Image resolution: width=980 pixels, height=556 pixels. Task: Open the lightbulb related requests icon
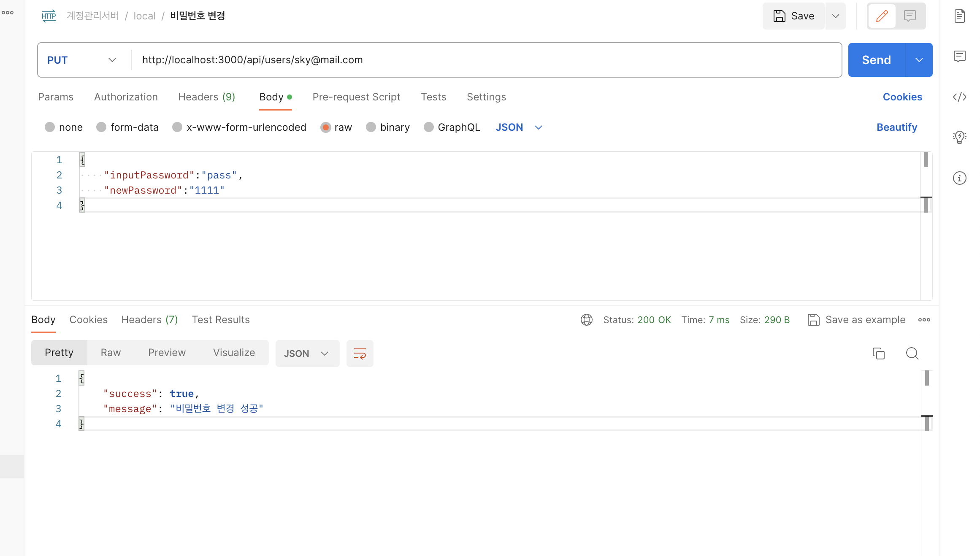tap(959, 137)
